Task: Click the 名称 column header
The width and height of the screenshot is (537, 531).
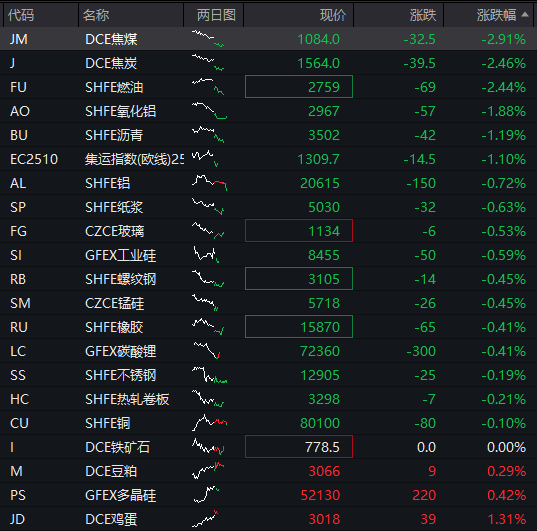Action: 96,15
